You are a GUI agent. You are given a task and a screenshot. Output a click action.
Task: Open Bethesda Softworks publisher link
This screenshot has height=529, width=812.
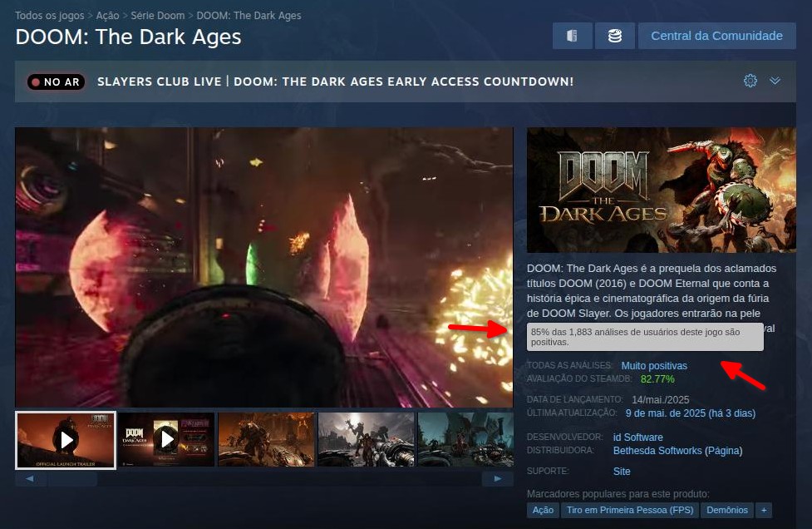tap(657, 451)
